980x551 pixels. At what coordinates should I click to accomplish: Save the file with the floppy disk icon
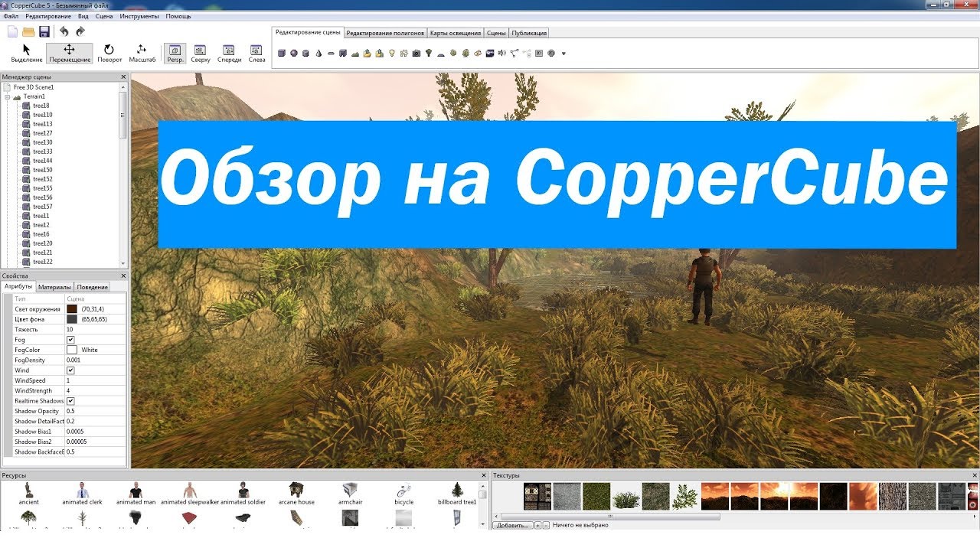pos(44,31)
